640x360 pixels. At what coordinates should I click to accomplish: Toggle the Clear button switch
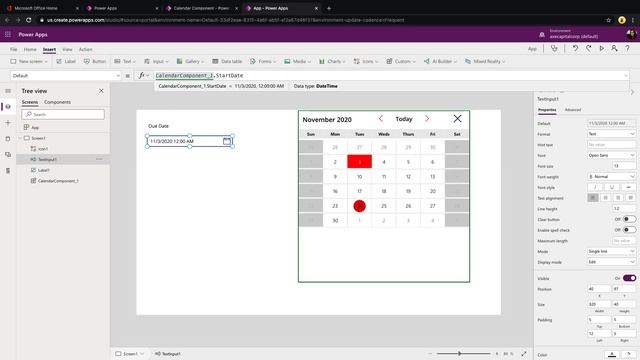pyautogui.click(x=629, y=219)
